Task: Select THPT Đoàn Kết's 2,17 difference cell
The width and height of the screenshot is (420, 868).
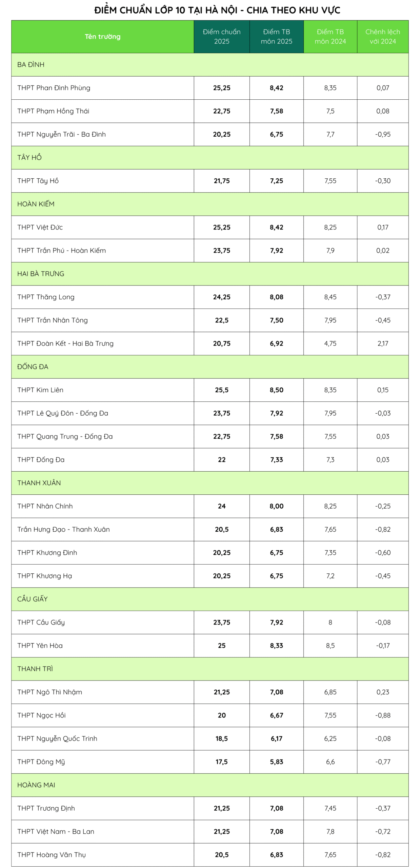Action: coord(382,343)
